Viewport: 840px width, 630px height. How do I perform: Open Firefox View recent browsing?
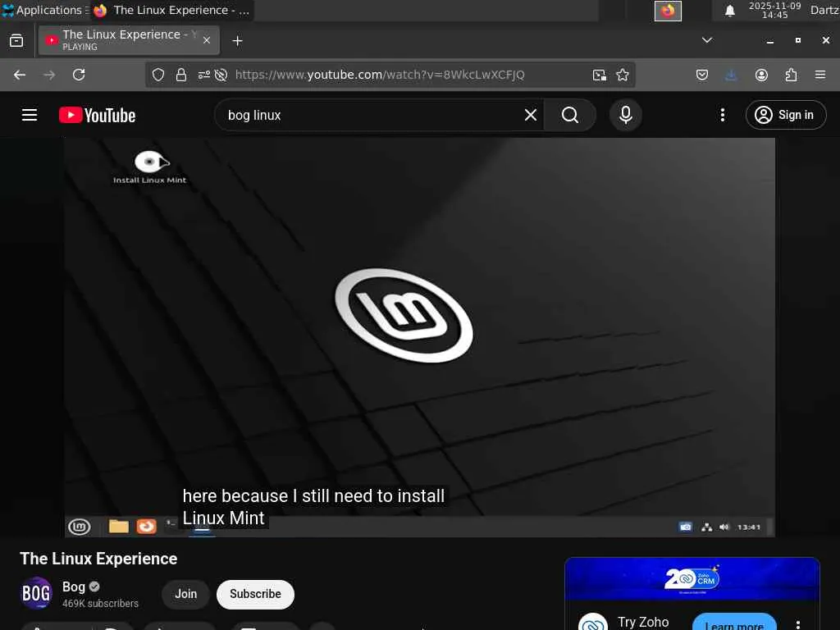[x=16, y=41]
